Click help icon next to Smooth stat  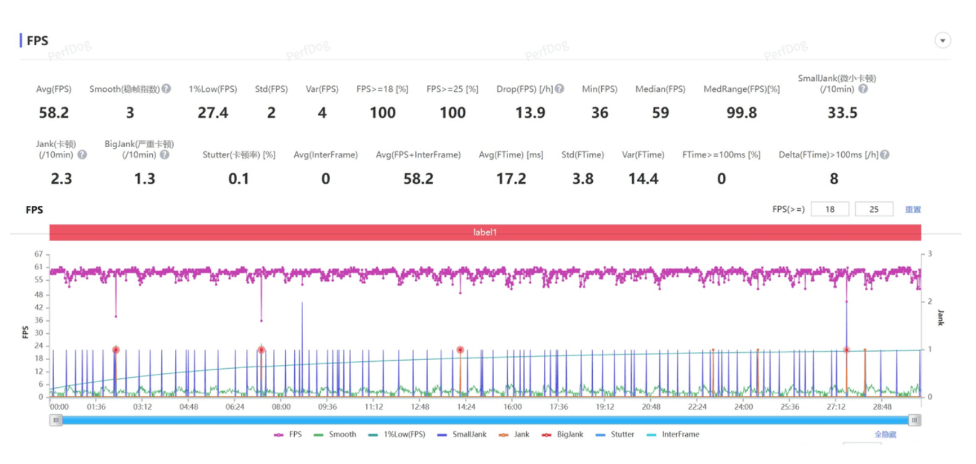point(166,89)
